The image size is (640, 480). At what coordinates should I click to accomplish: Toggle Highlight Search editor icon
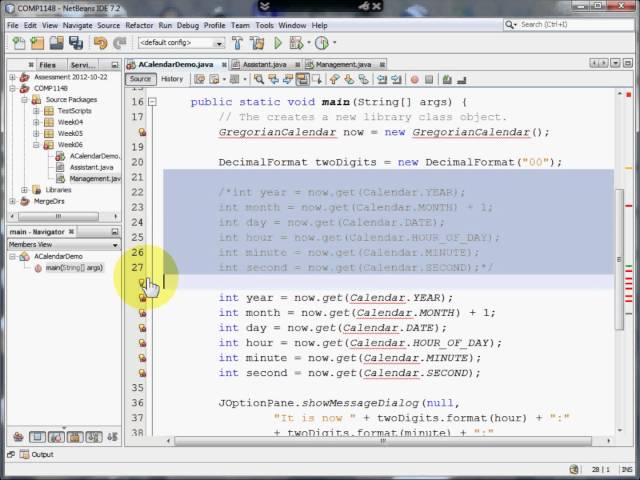pyautogui.click(x=302, y=79)
